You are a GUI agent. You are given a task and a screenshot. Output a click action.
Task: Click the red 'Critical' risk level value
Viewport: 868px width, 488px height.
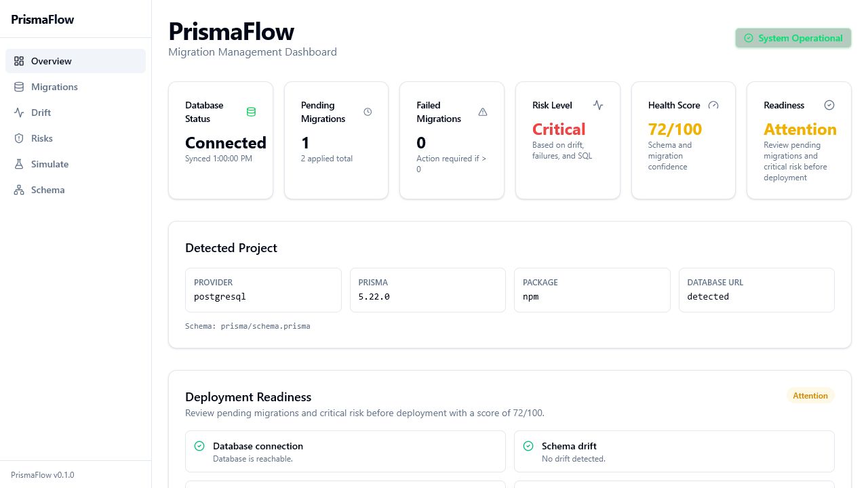point(559,129)
